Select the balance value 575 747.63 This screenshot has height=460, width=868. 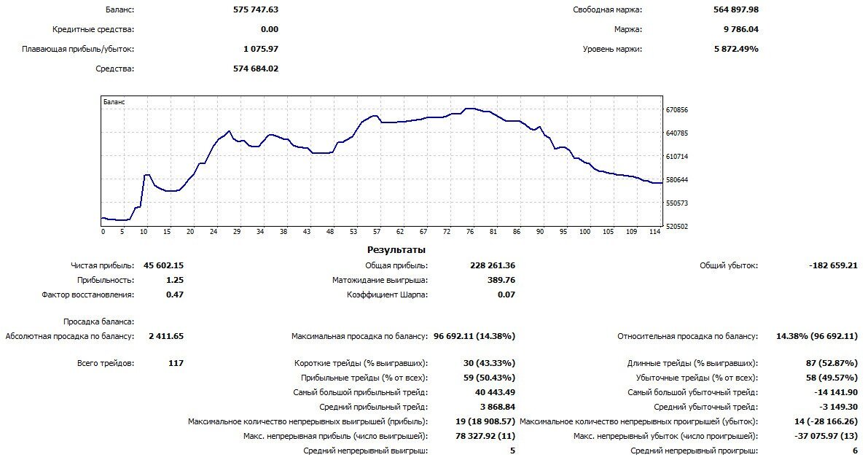[x=256, y=9]
